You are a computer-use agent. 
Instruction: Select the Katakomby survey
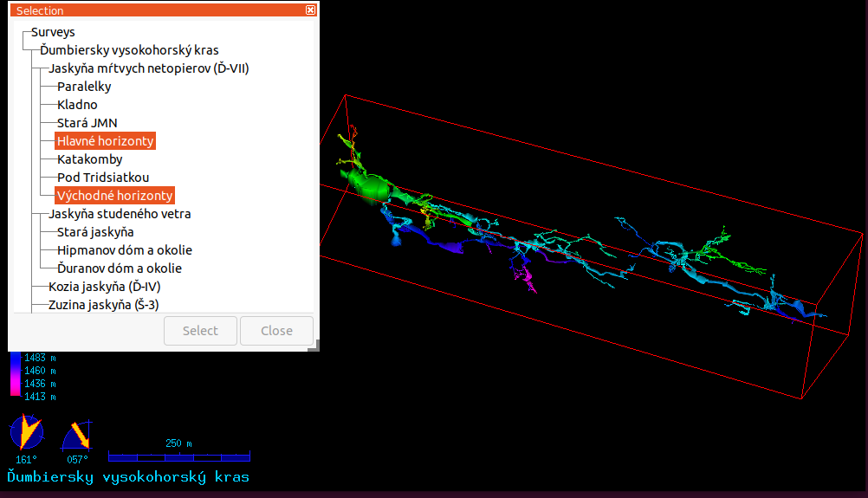90,159
